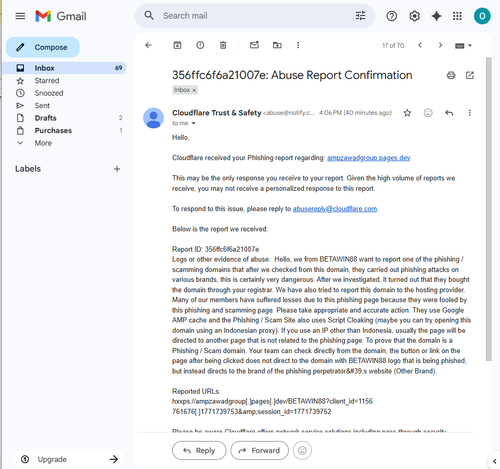Remove the Inbox label from the conversation
The image size is (500, 469).
(x=194, y=90)
